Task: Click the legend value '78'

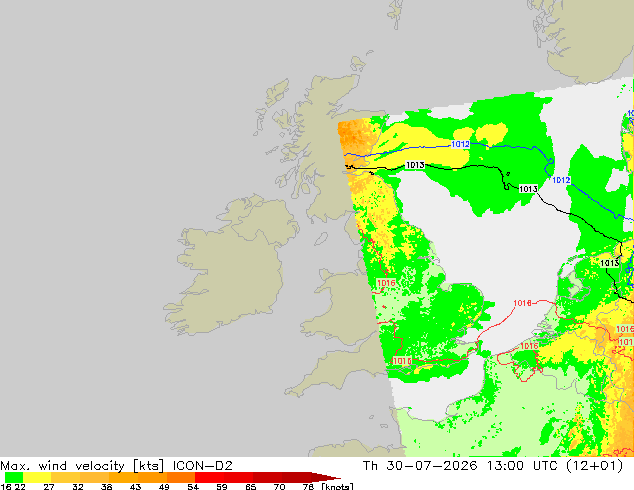Action: pos(308,486)
